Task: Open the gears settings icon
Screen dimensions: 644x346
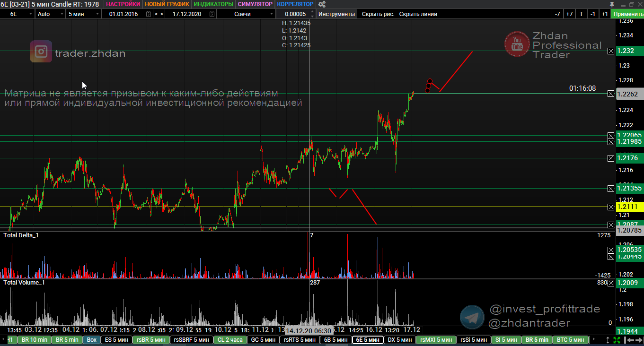Action: (322, 4)
